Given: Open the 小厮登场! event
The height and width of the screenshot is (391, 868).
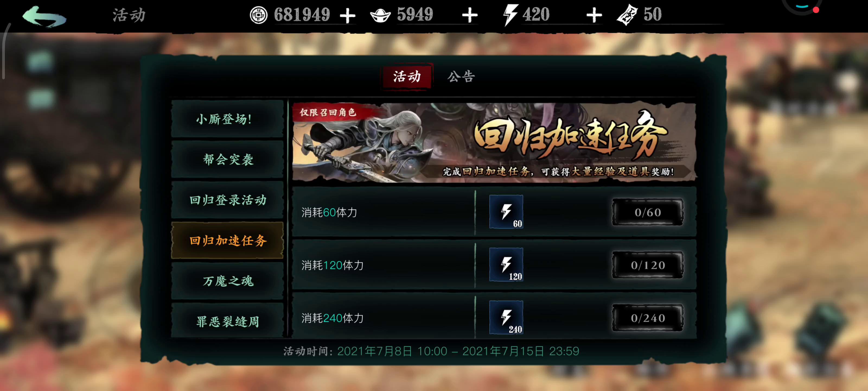Looking at the screenshot, I should pos(228,118).
